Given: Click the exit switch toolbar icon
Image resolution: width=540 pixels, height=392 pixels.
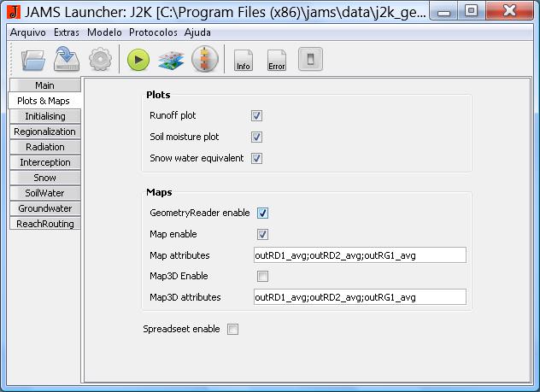Looking at the screenshot, I should 310,59.
